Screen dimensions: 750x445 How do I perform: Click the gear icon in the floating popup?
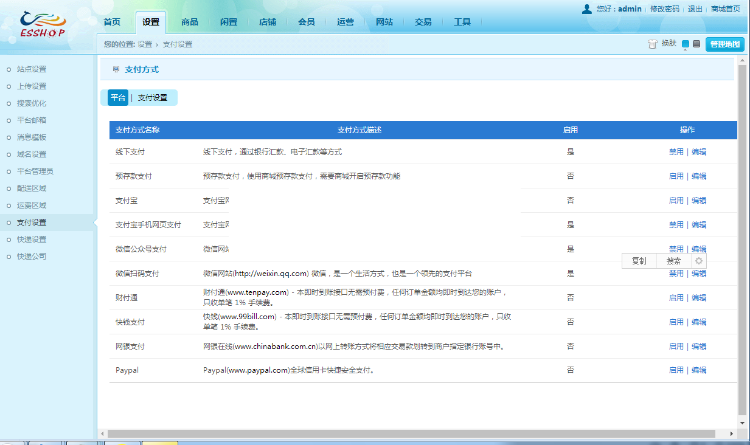click(x=699, y=261)
